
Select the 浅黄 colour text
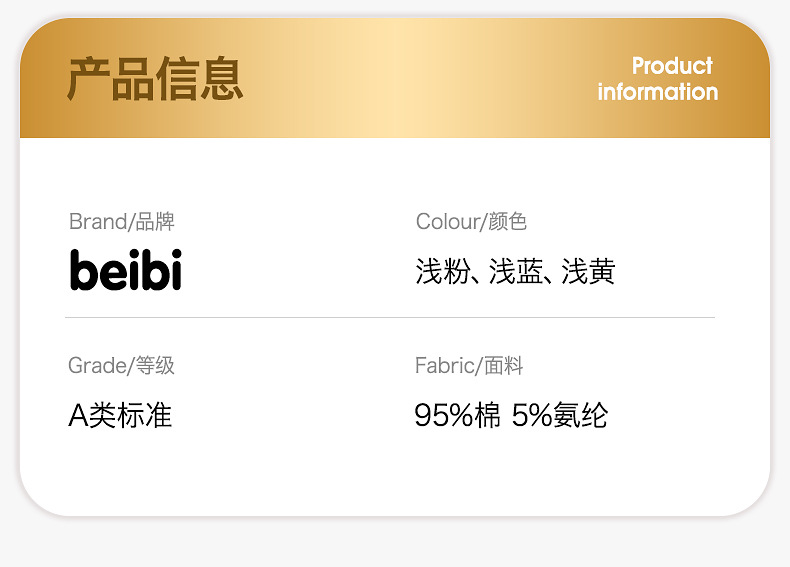point(589,272)
